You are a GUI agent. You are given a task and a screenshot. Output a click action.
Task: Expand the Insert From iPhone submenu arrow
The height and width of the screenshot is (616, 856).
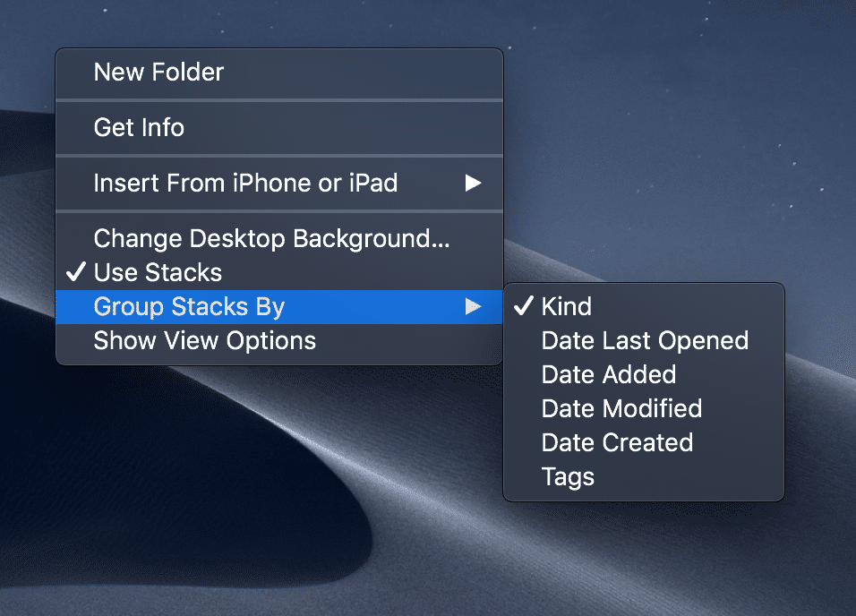point(473,184)
